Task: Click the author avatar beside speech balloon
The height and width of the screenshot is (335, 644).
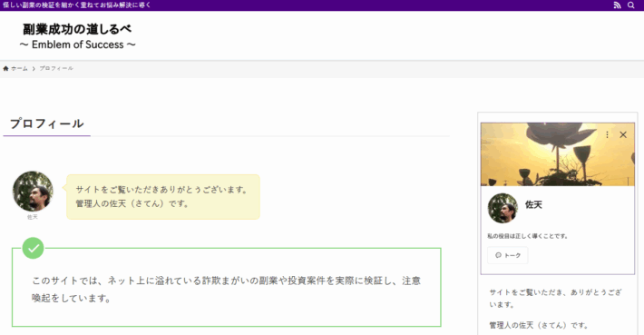Action: point(33,192)
